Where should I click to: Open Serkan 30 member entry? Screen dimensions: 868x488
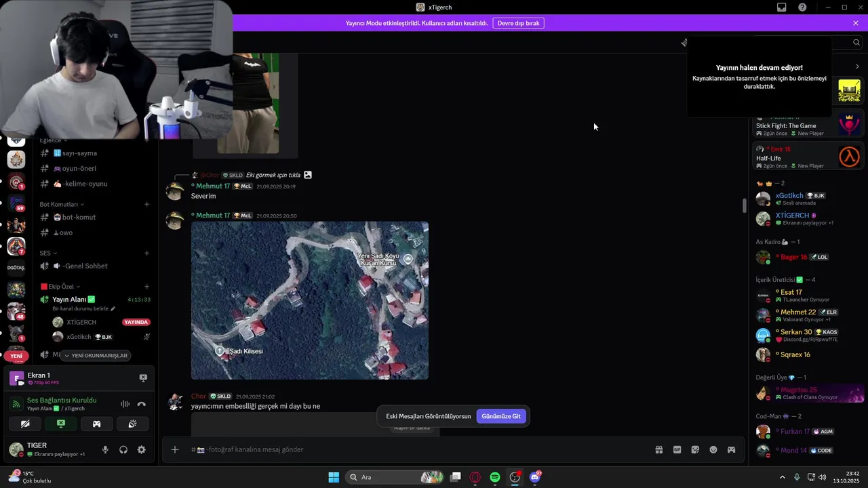(807, 335)
